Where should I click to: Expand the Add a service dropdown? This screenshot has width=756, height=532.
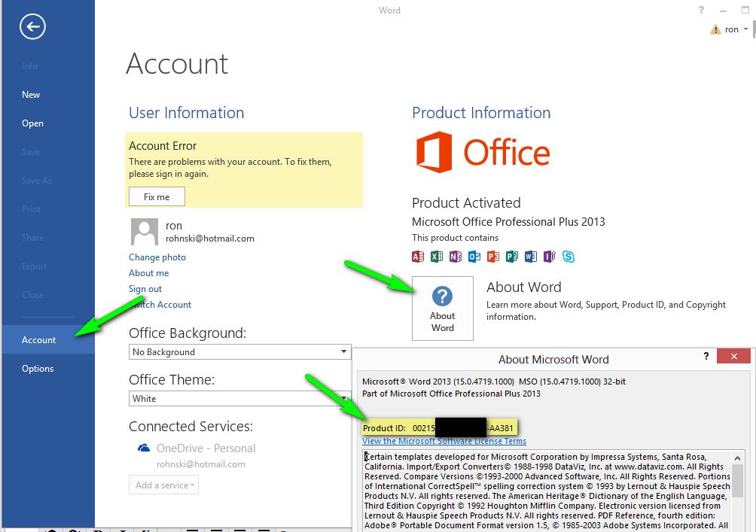point(164,485)
